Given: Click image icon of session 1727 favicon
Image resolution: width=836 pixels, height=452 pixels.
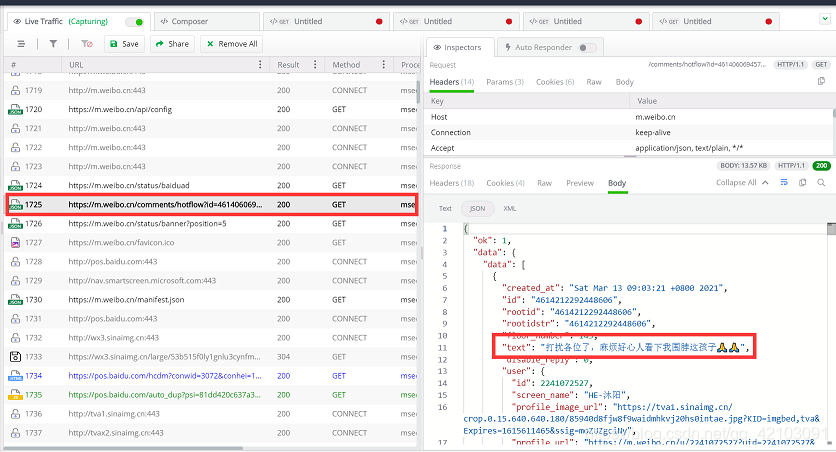Looking at the screenshot, I should [15, 243].
